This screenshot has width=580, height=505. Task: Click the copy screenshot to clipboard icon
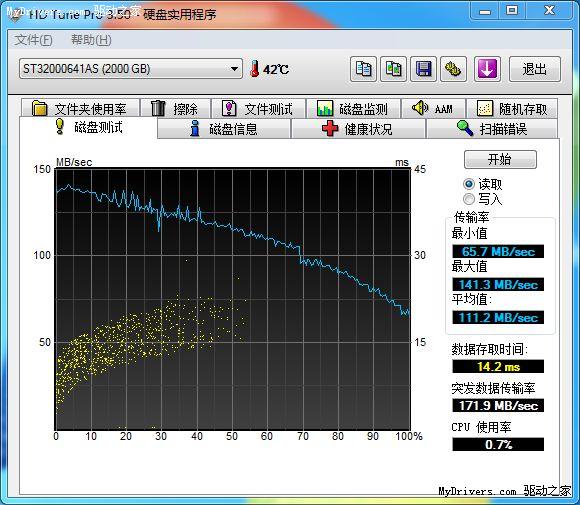click(394, 69)
